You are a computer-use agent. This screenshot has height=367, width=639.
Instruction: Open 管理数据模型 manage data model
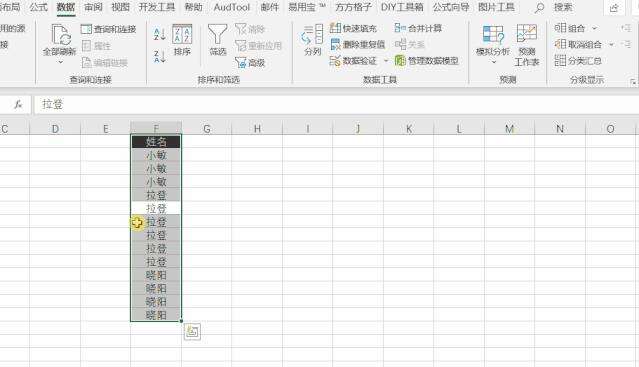[x=427, y=61]
